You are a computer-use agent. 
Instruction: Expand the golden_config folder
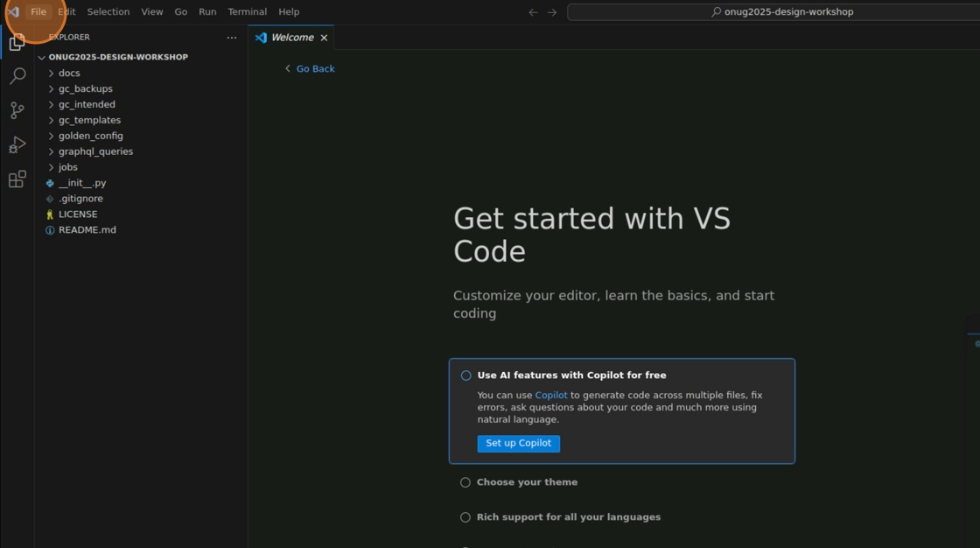pyautogui.click(x=52, y=136)
